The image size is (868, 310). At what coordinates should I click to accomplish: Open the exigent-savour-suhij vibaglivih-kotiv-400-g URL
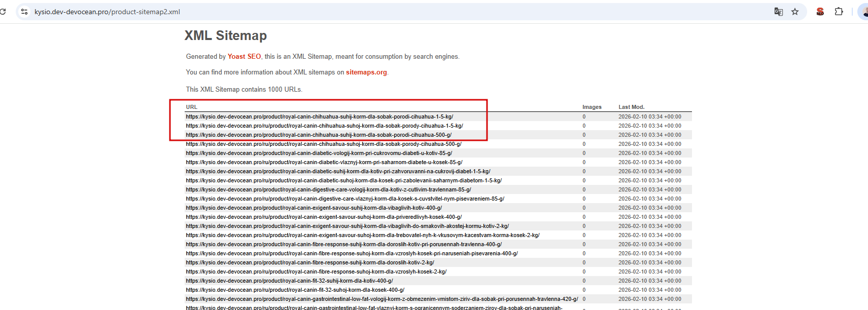[314, 208]
